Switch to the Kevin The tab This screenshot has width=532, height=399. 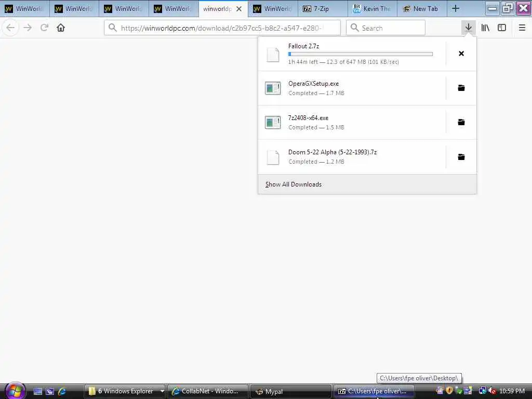point(372,9)
